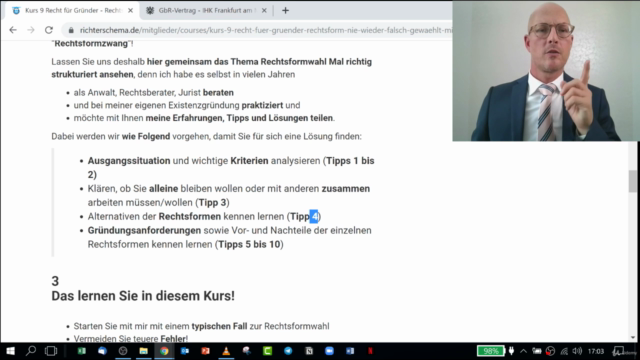Click the bold word 'Rechtsformen' in the list
The height and width of the screenshot is (360, 640).
pos(190,216)
